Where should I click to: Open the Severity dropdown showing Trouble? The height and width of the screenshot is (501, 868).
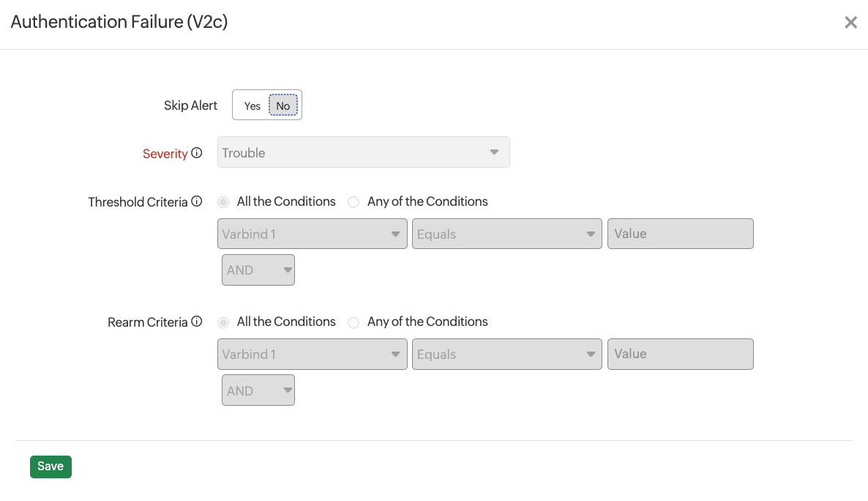[x=363, y=152]
